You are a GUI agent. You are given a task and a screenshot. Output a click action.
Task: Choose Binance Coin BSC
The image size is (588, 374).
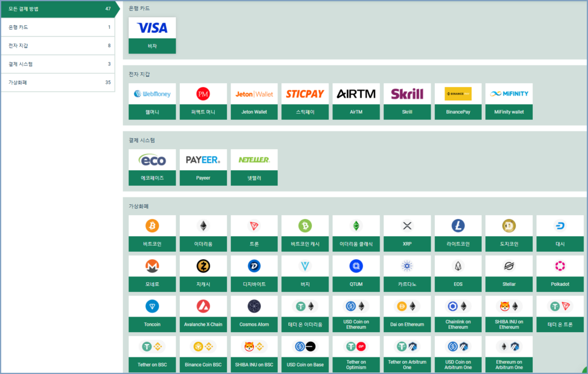point(203,354)
